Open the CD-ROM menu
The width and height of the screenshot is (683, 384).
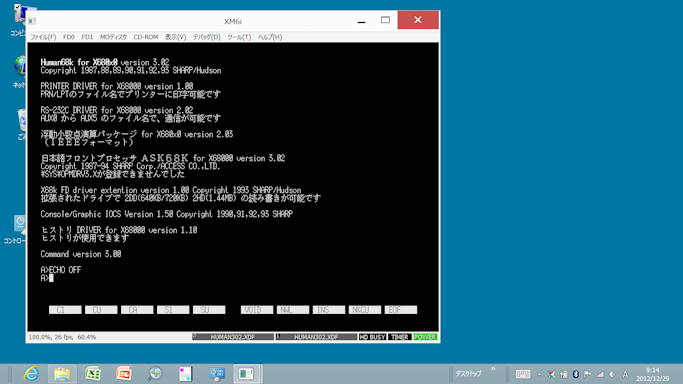[x=145, y=37]
